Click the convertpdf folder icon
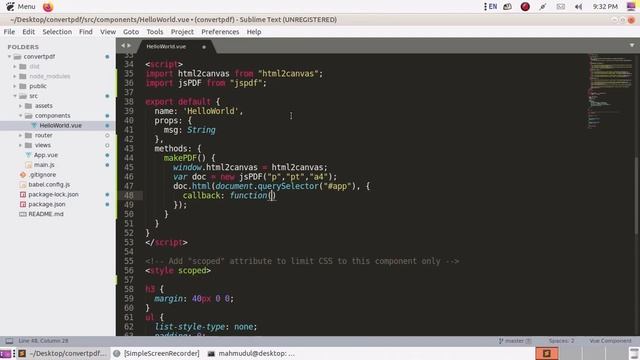The height and width of the screenshot is (360, 640). click(x=17, y=57)
